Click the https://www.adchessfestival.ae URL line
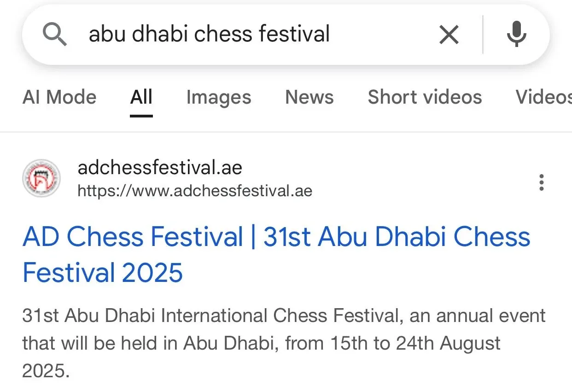Screen dimensions: 572x392 (195, 190)
